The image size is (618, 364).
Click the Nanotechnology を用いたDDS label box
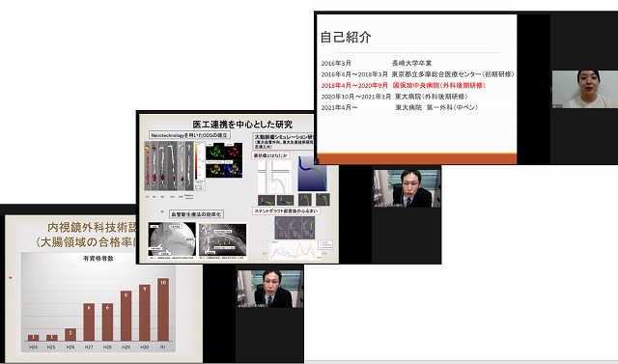pos(189,135)
